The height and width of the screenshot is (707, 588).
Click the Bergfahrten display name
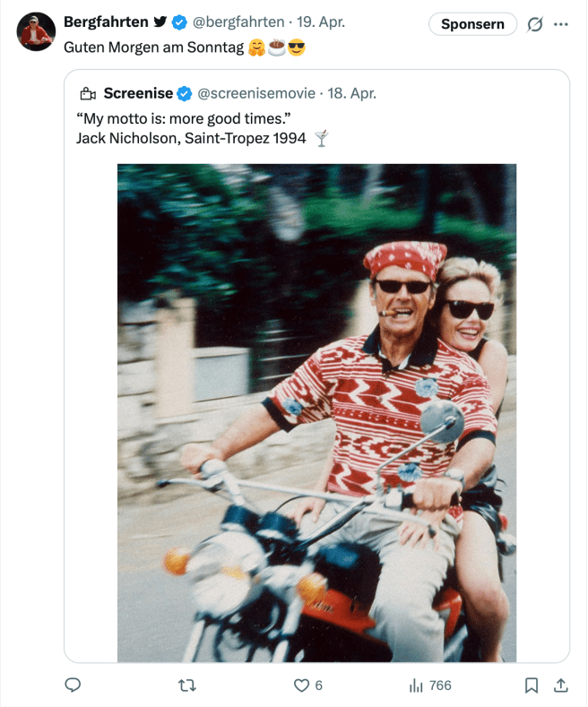tap(106, 22)
